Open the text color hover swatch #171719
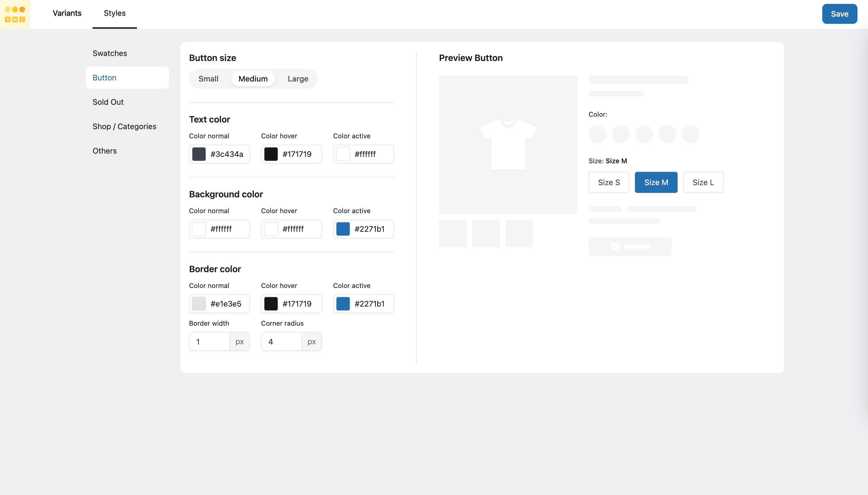The image size is (868, 495). (271, 154)
